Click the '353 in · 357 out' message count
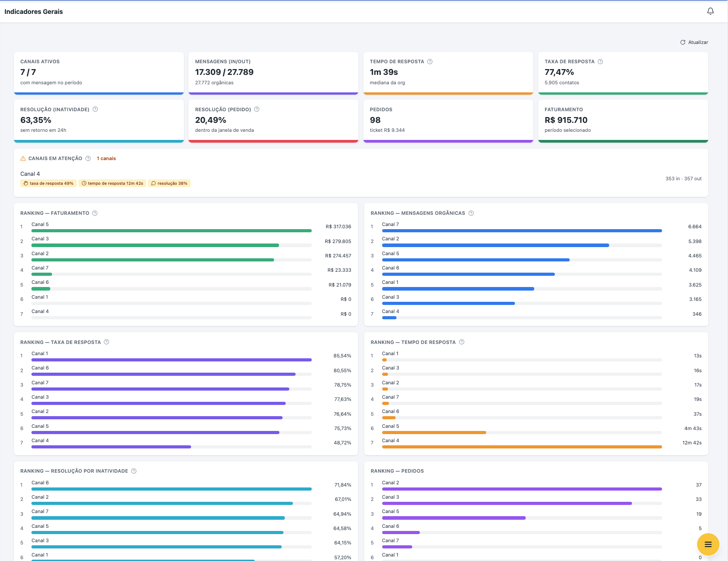The width and height of the screenshot is (728, 561). tap(684, 178)
